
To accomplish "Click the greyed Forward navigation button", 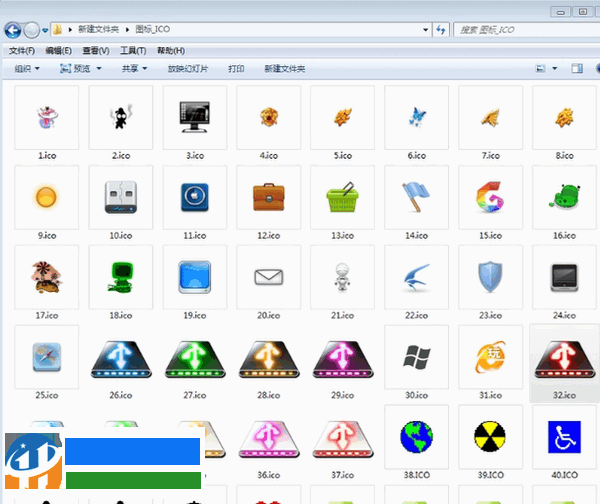I will click(32, 30).
